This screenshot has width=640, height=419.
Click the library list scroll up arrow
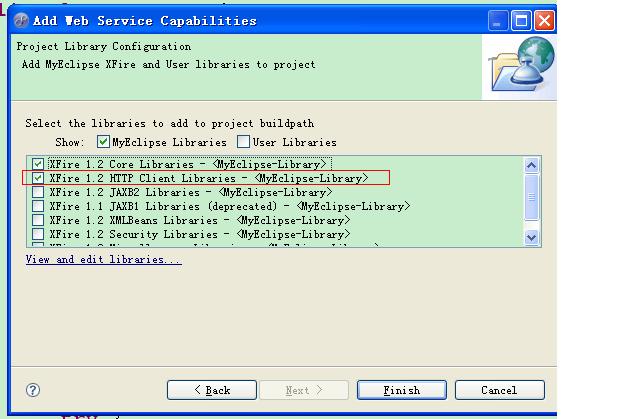click(531, 165)
